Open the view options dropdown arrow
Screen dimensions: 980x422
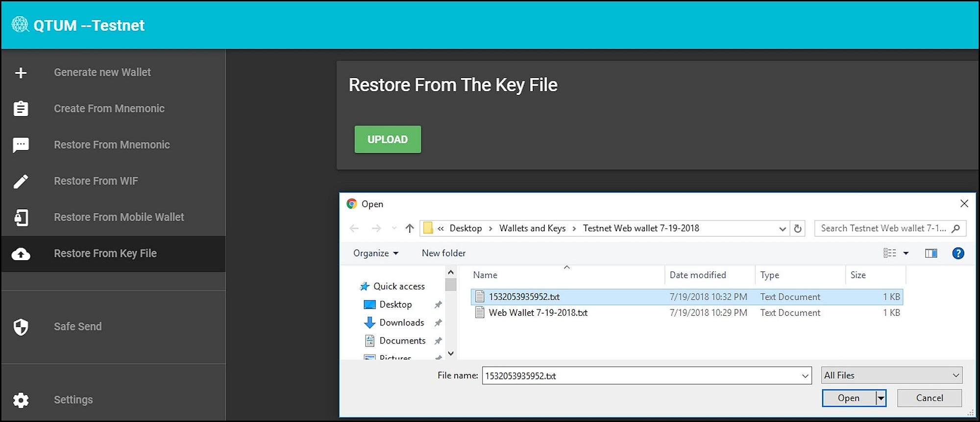point(906,253)
